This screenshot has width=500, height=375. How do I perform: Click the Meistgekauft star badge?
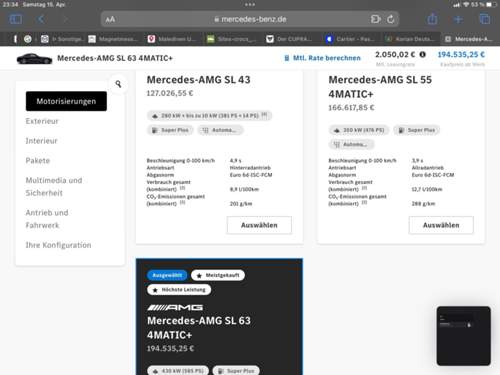click(218, 275)
